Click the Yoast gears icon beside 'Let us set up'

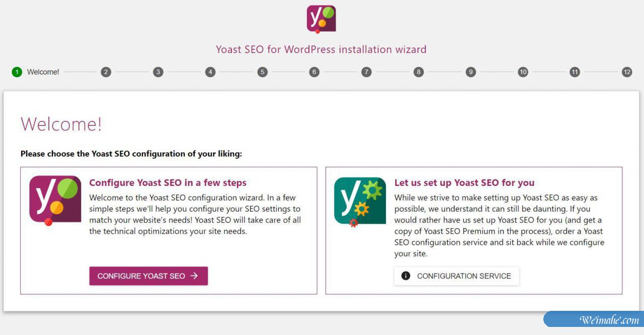359,200
